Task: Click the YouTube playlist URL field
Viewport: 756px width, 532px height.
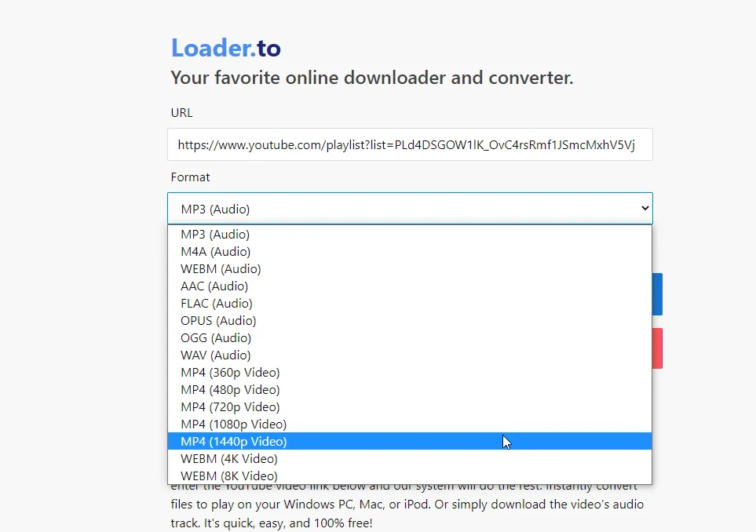Action: pyautogui.click(x=410, y=144)
